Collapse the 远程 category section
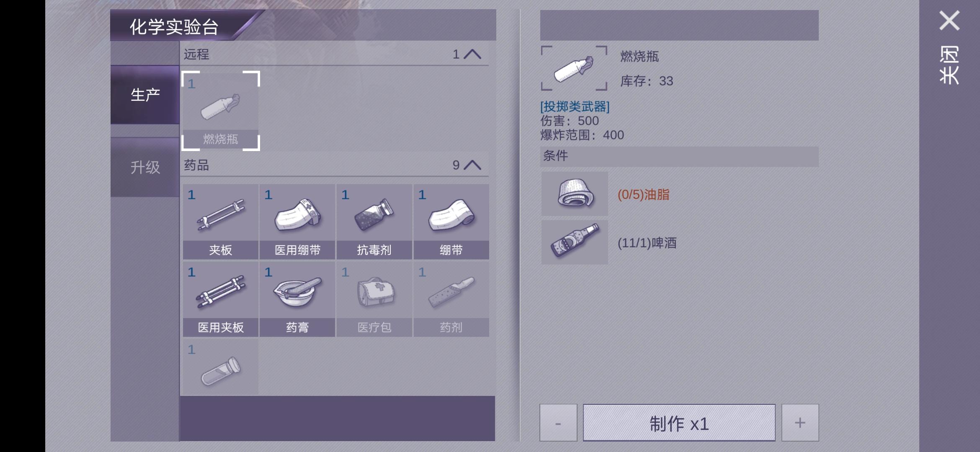The image size is (980, 452). click(x=472, y=54)
